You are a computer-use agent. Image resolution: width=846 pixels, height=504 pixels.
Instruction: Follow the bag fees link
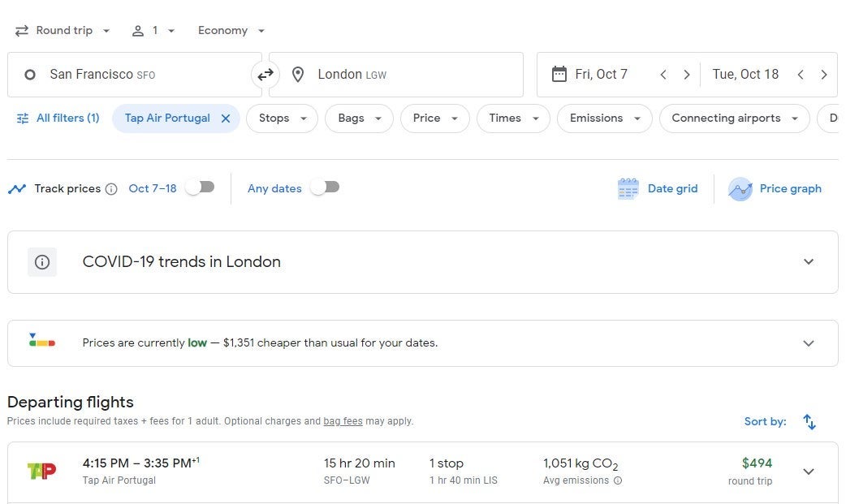[343, 421]
